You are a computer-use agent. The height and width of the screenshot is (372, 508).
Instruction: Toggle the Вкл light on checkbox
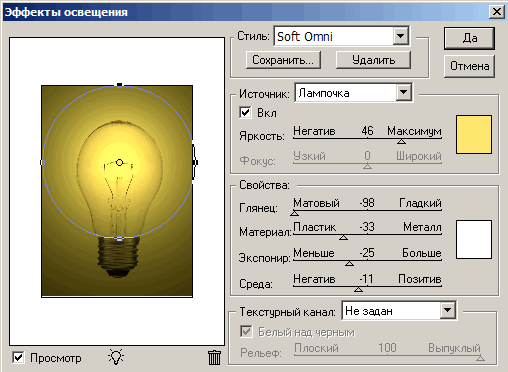point(245,112)
